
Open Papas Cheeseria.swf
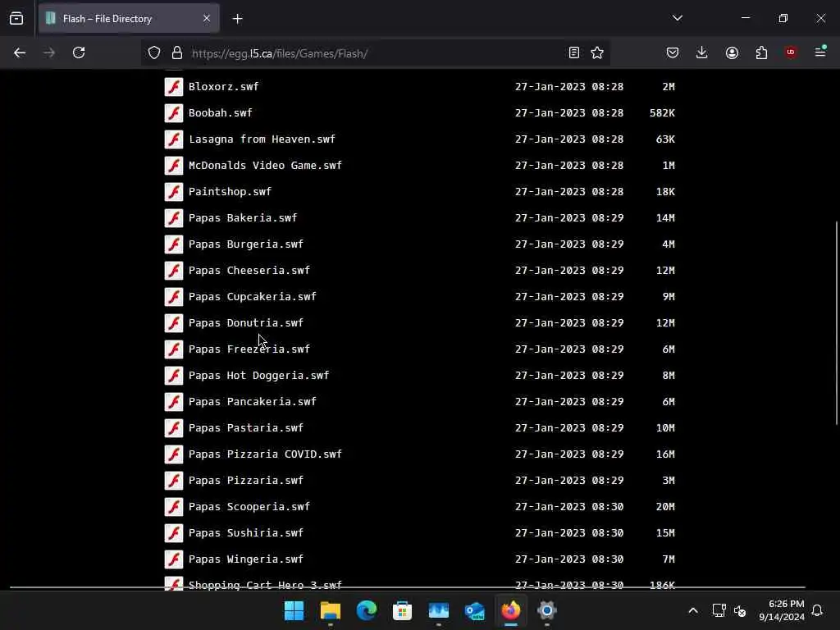pos(249,271)
